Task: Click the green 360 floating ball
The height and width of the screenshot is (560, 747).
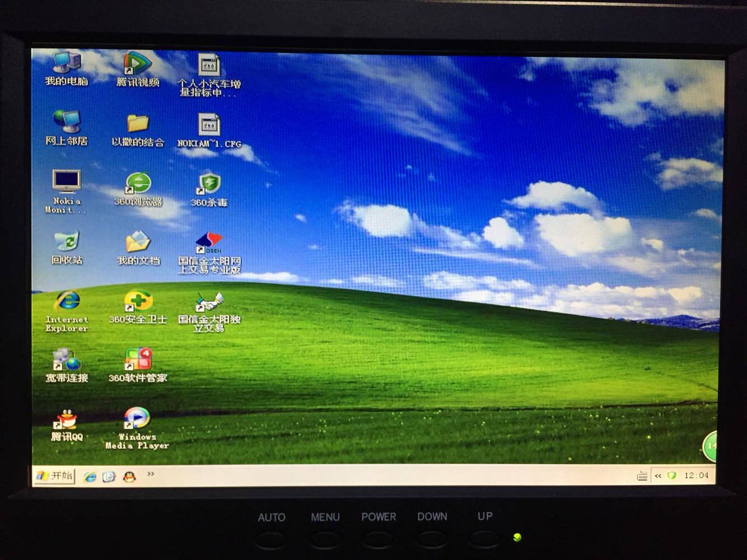Action: (710, 446)
